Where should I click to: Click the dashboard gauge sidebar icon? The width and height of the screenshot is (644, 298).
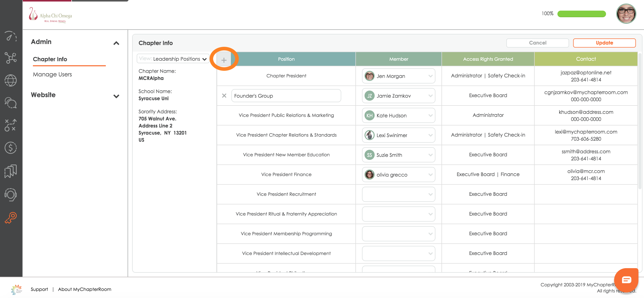point(11,36)
